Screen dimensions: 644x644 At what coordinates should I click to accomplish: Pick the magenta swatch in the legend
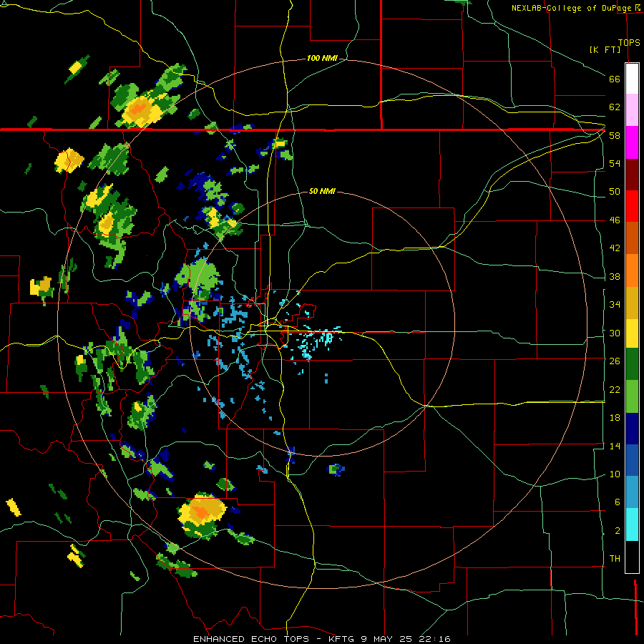pos(632,142)
